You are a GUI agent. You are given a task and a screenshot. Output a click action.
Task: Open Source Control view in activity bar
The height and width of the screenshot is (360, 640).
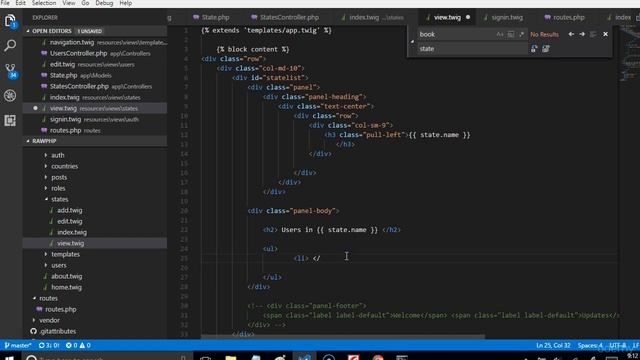[x=10, y=70]
